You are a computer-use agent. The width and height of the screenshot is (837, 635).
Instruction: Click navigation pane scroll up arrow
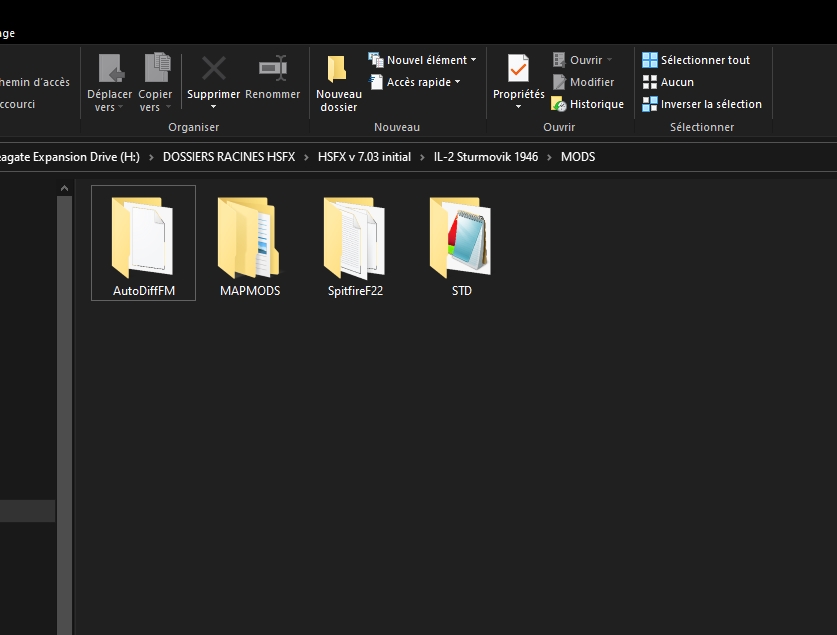pos(65,188)
